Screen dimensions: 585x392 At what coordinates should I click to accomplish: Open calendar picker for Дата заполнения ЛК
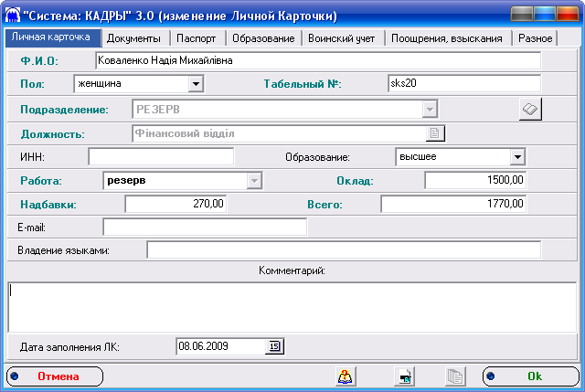pos(274,346)
